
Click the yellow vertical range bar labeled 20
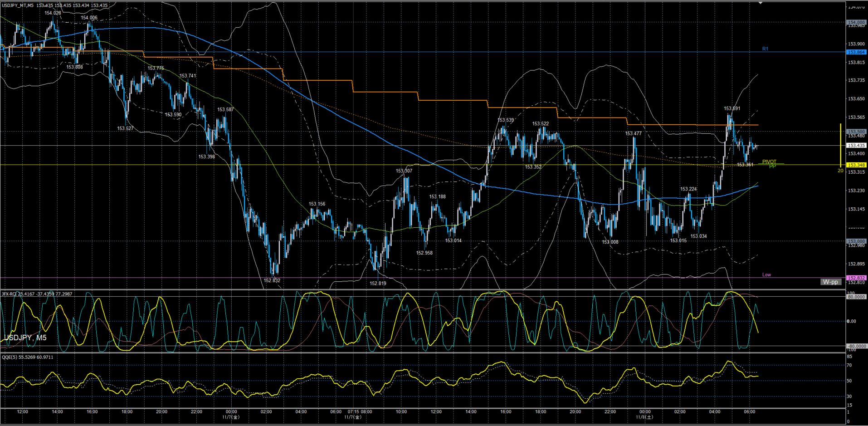[x=841, y=145]
